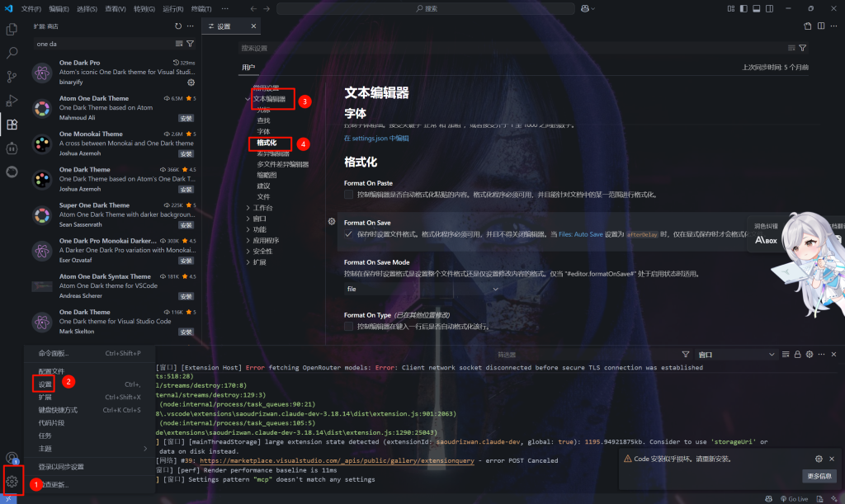Click the Go Live status bar item
This screenshot has width=845, height=504.
click(793, 498)
